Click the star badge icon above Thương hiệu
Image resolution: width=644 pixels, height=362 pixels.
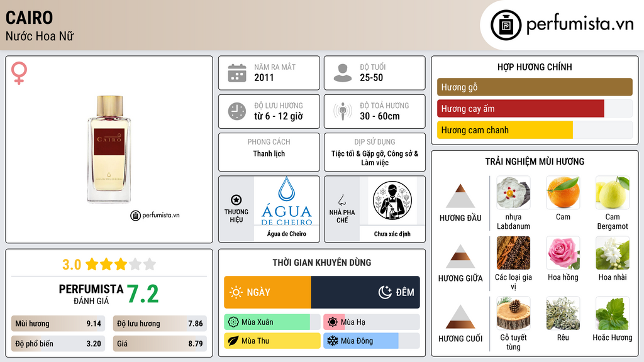tap(236, 200)
